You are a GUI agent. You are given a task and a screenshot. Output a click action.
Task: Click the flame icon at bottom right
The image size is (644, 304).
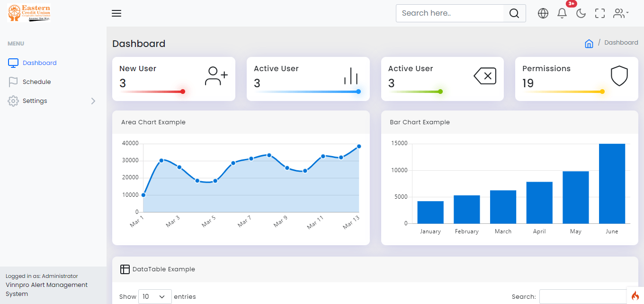click(x=635, y=295)
